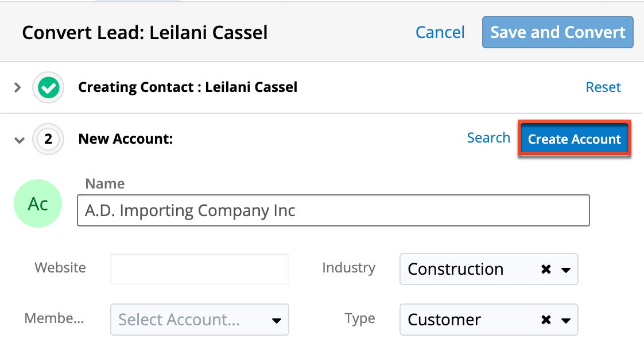Reset the Creating Contact step
This screenshot has width=644, height=346.
(x=603, y=87)
